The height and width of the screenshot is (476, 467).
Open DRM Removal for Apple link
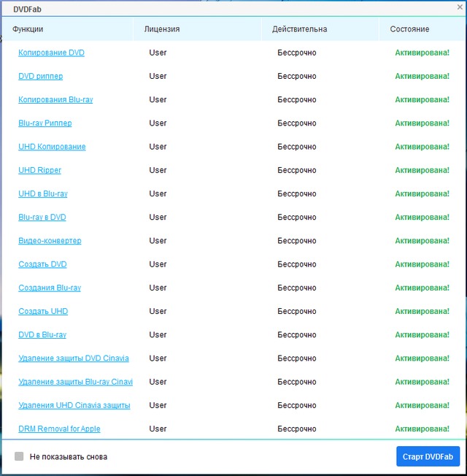[x=59, y=429]
